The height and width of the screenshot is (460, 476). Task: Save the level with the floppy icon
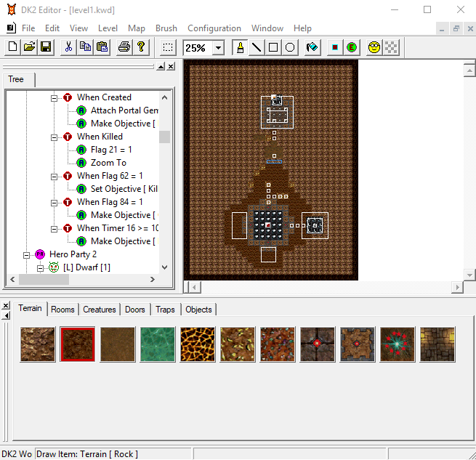46,47
